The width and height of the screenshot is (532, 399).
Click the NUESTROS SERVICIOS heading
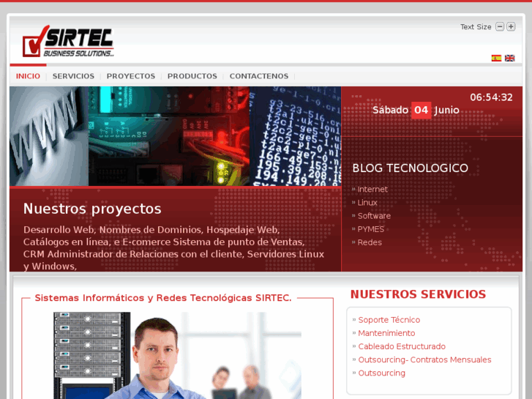[418, 294]
